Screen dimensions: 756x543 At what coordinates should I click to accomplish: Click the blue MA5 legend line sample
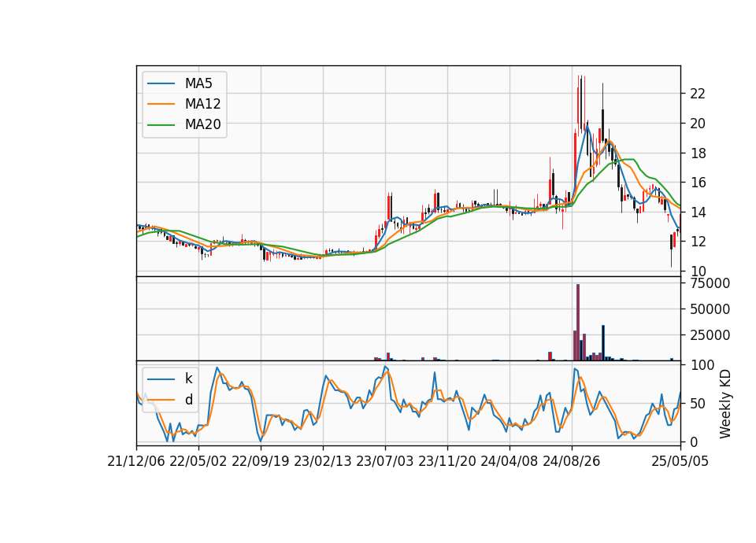tap(161, 84)
